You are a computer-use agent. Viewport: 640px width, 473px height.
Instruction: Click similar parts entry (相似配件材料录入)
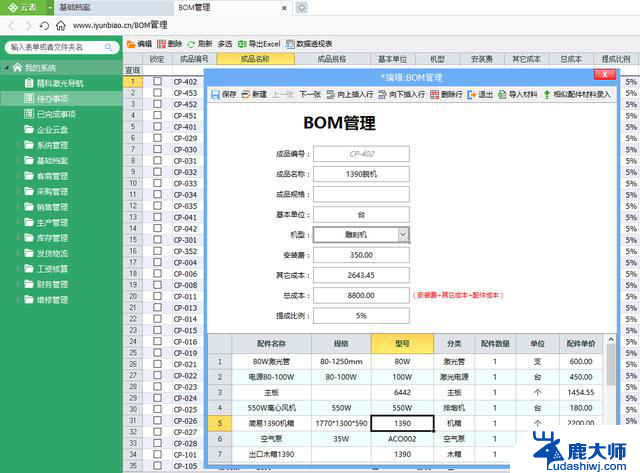(x=578, y=95)
